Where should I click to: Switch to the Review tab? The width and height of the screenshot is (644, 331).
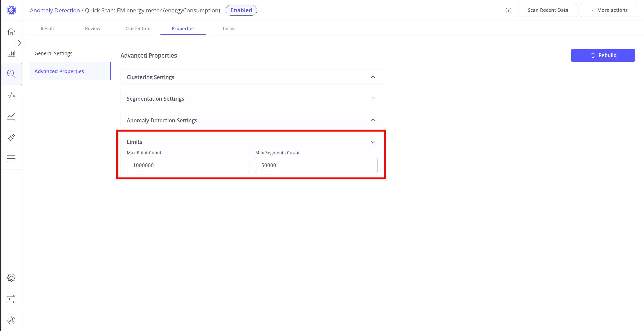(93, 28)
